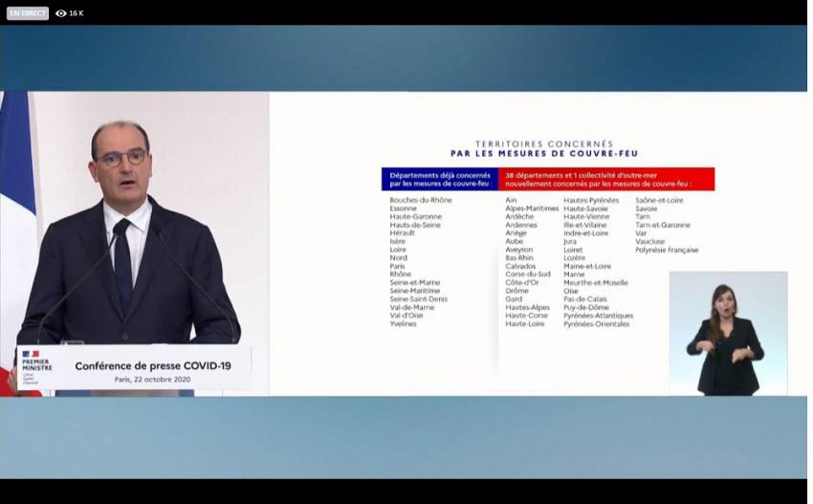Click 'Hautes-Pyrénées' in the middle column
The width and height of the screenshot is (813, 504).
pos(591,200)
